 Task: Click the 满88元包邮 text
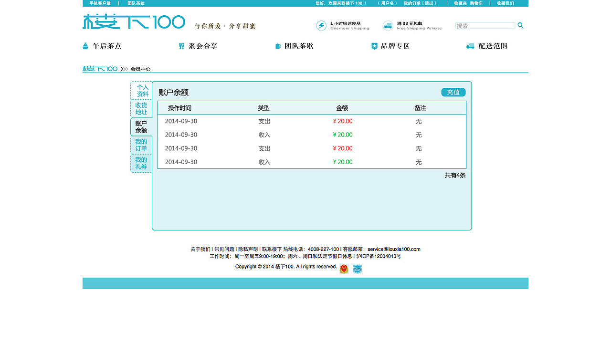pyautogui.click(x=410, y=23)
